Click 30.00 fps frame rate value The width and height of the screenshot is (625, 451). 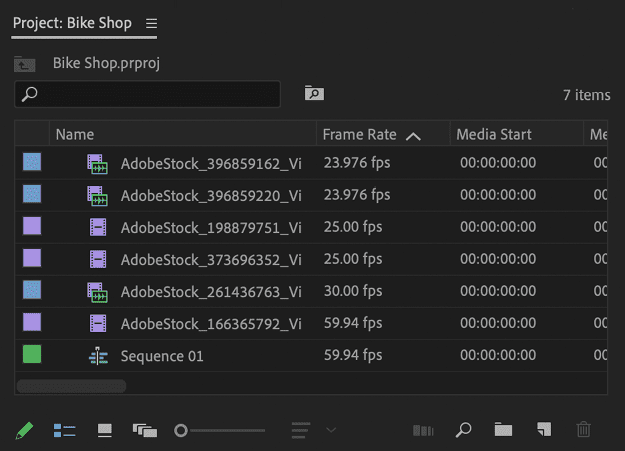coord(353,291)
